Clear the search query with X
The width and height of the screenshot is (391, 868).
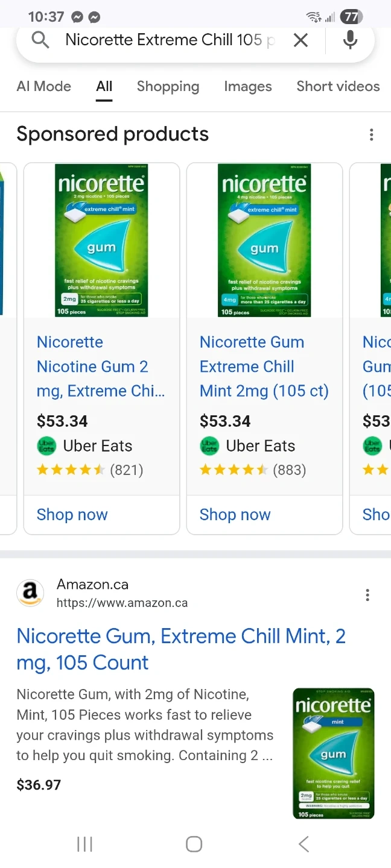coord(300,40)
